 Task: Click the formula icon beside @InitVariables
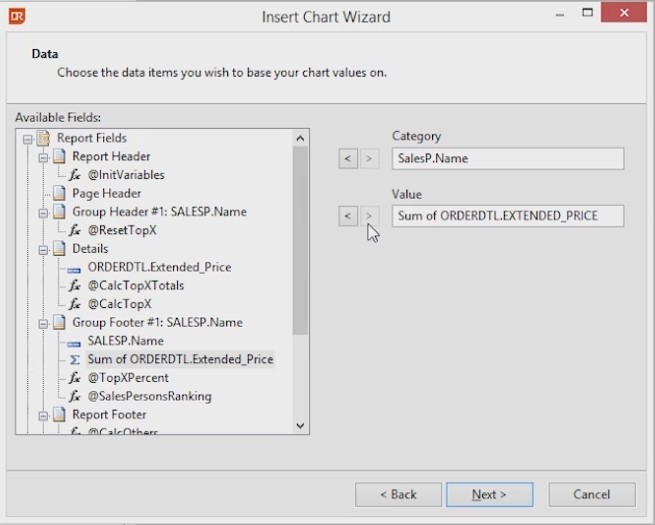pyautogui.click(x=75, y=175)
